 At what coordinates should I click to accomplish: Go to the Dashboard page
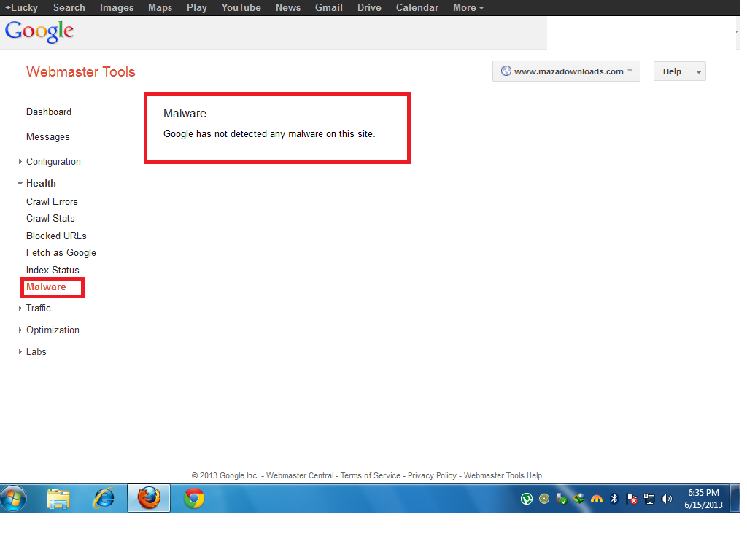pos(49,112)
